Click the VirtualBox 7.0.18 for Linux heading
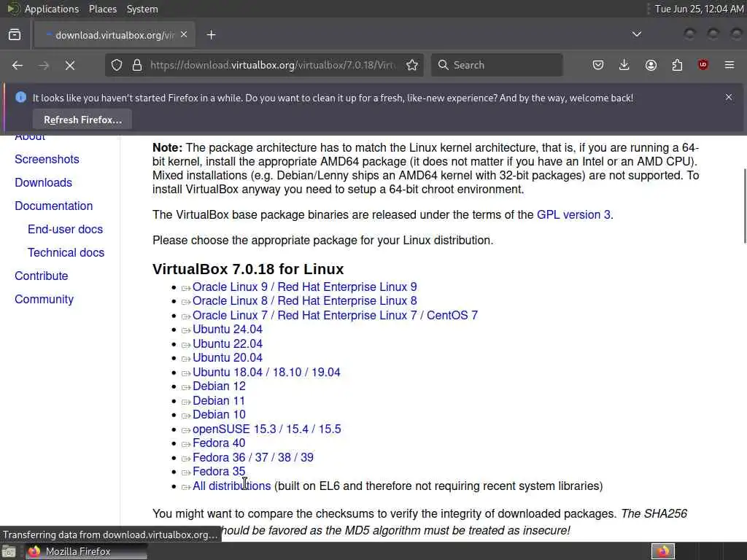The image size is (747, 560). point(248,269)
